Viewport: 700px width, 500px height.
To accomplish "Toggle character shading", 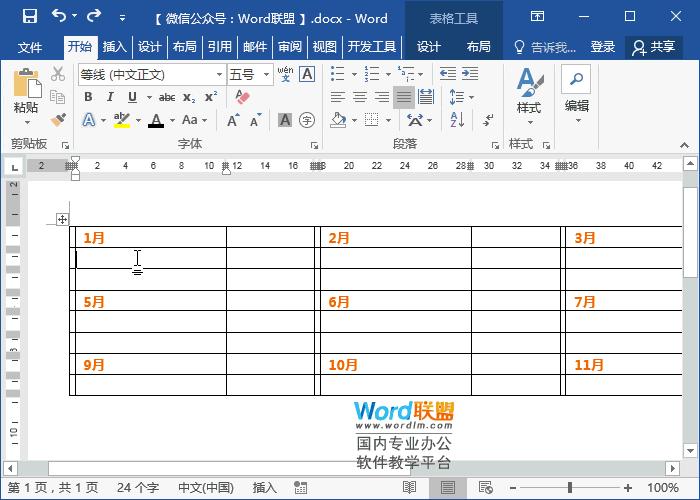I will coord(285,120).
